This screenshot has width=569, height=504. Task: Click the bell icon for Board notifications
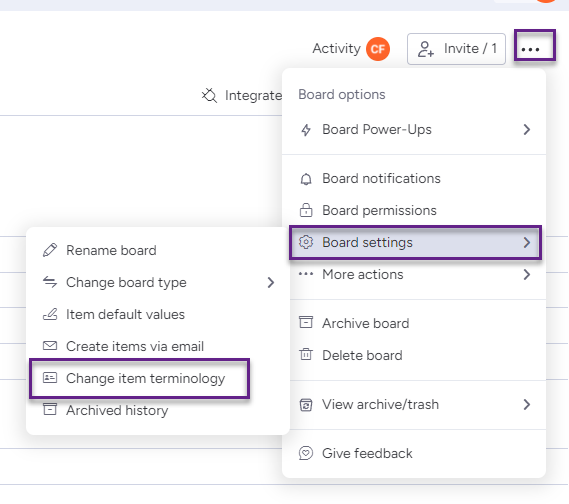click(306, 179)
